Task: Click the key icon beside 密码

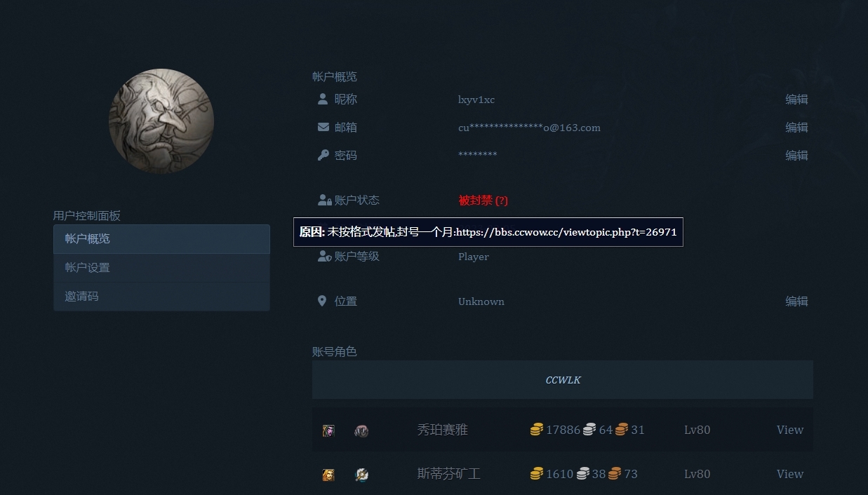Action: click(x=322, y=154)
